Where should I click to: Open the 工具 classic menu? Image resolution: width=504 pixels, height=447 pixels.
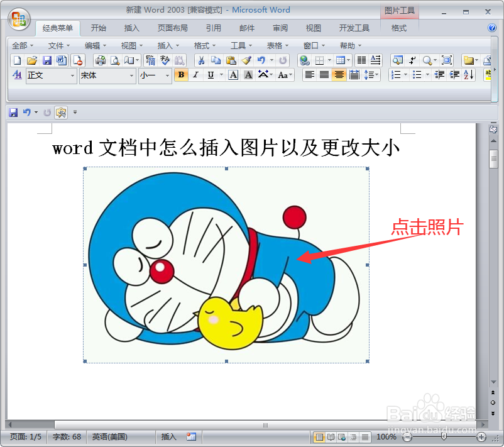pos(241,46)
